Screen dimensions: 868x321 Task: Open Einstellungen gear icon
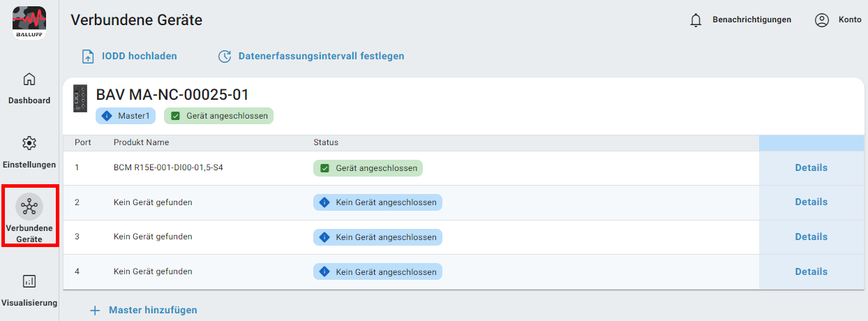29,143
